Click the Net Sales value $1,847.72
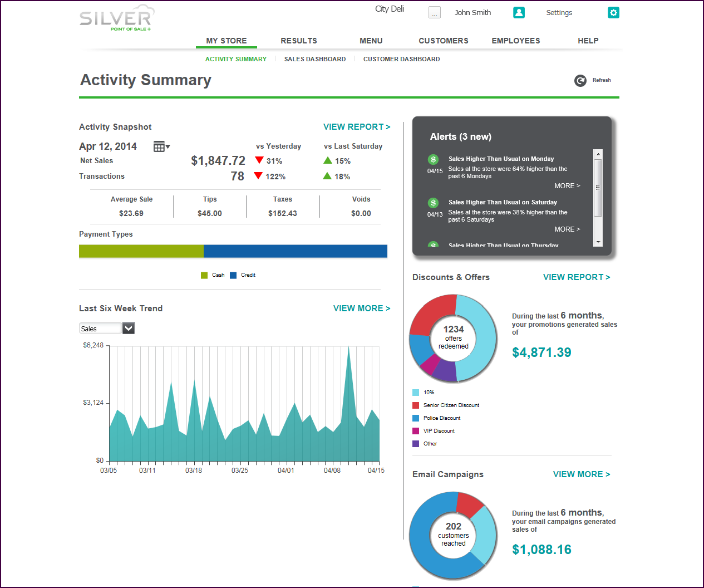Viewport: 704px width, 588px height. pyautogui.click(x=218, y=161)
